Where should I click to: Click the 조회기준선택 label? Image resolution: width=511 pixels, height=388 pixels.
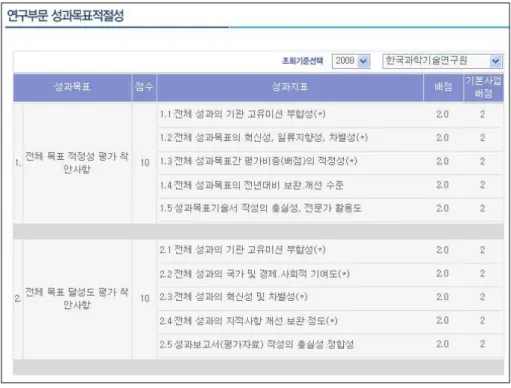point(303,61)
